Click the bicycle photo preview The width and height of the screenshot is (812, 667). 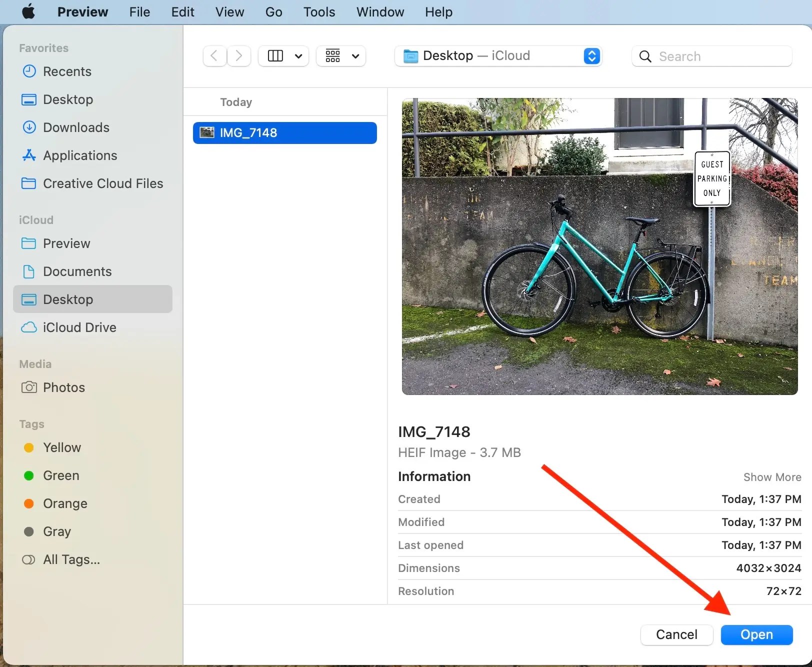(x=599, y=246)
